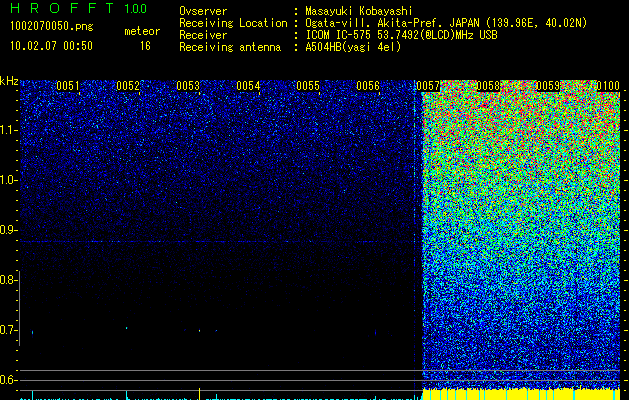
Task: Select antenna value A504HB(yagi 4el)
Action: (353, 47)
